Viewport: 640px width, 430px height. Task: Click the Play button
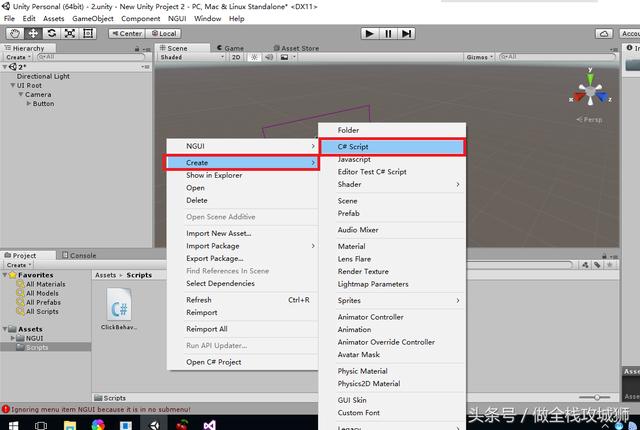370,33
